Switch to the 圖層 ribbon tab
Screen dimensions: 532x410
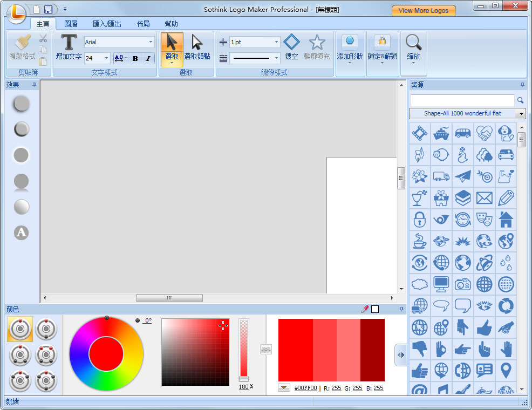point(71,24)
